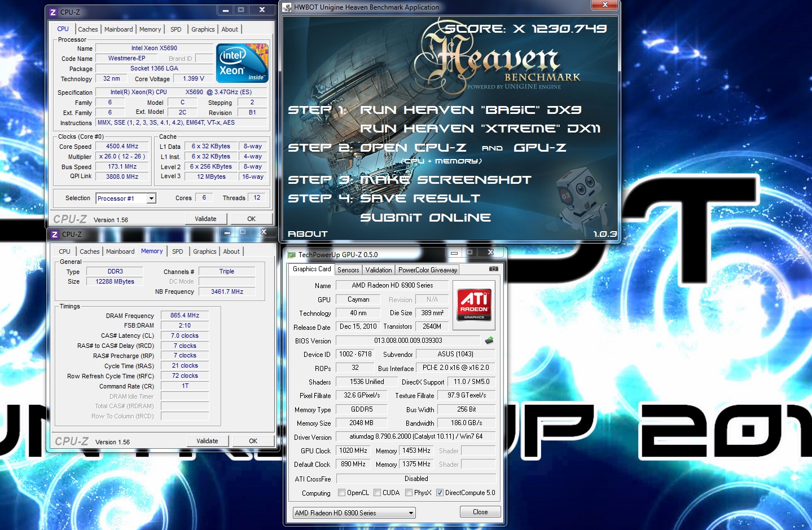Click the Heaven score text "X 1230.749"
Image resolution: width=812 pixels, height=530 pixels.
coord(560,28)
